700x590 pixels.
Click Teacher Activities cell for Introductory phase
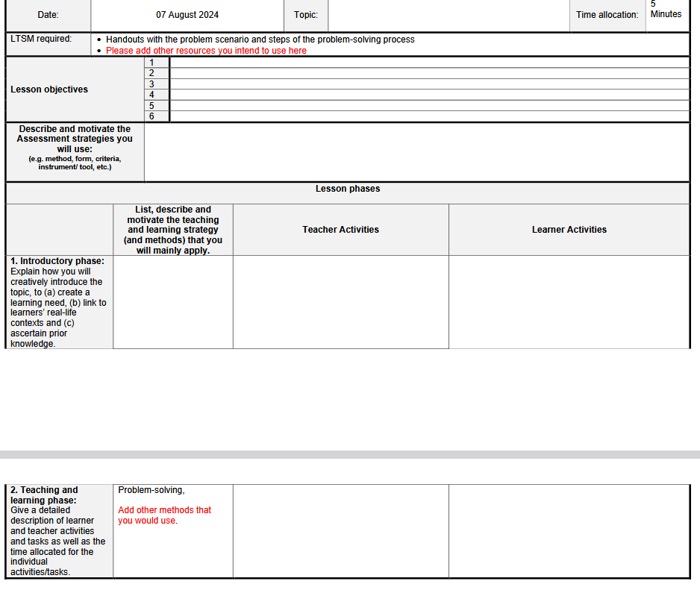pyautogui.click(x=340, y=302)
